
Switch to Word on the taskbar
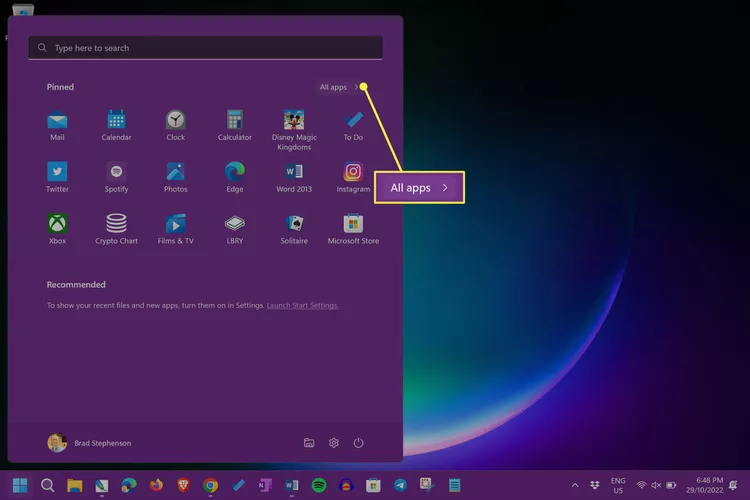(292, 485)
